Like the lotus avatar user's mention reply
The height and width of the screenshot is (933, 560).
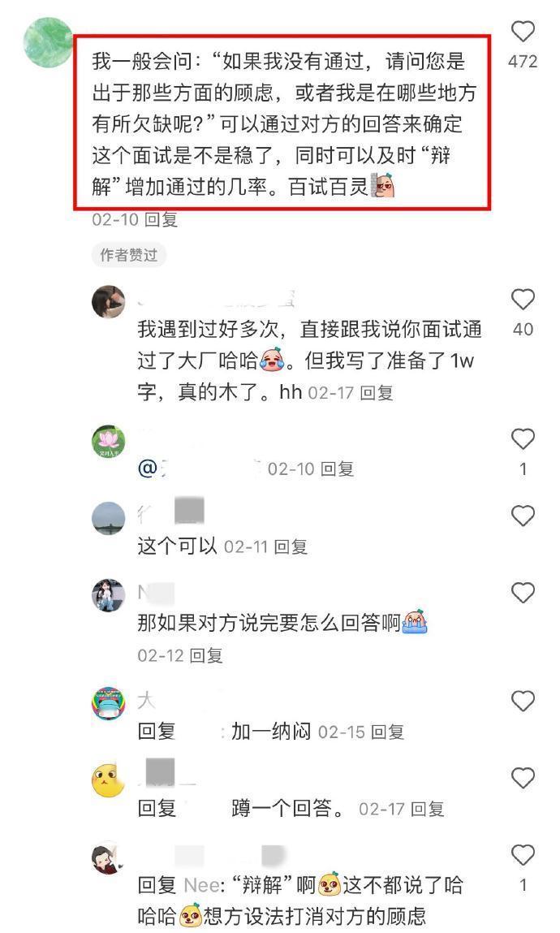coord(523,439)
